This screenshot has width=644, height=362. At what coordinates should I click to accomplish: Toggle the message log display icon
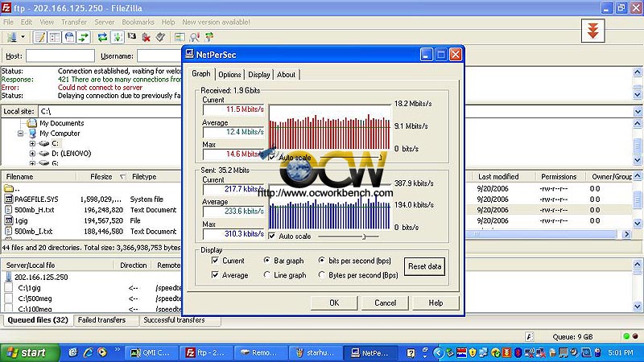tap(39, 37)
